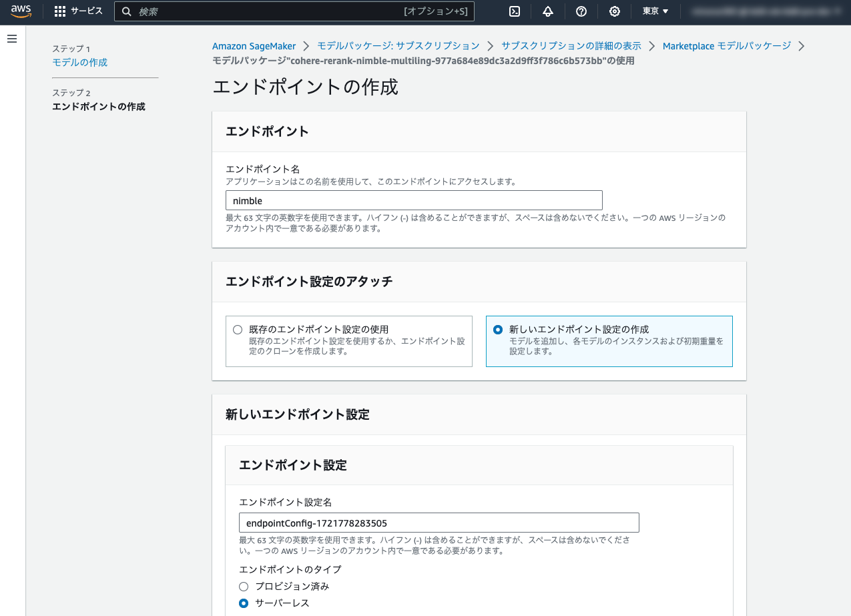851x616 pixels.
Task: Click the エンドポイント名 input containing nimble
Action: 414,200
